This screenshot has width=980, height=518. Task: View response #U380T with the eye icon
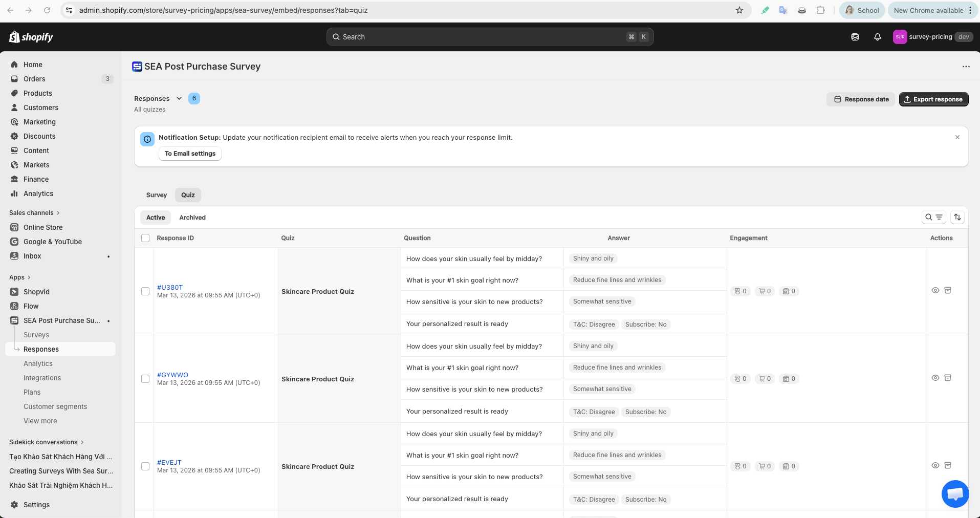pyautogui.click(x=935, y=290)
